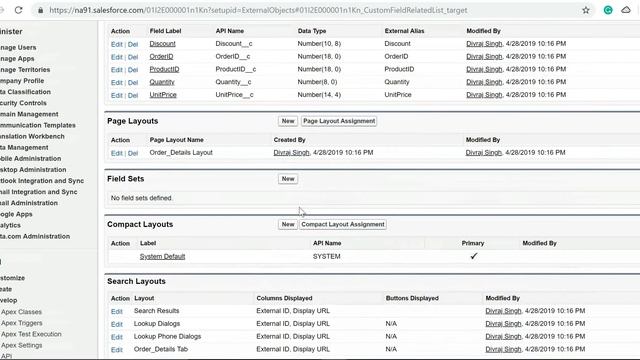Open Compact Layout Assignment
Screen dimensions: 640x360
coord(343,224)
